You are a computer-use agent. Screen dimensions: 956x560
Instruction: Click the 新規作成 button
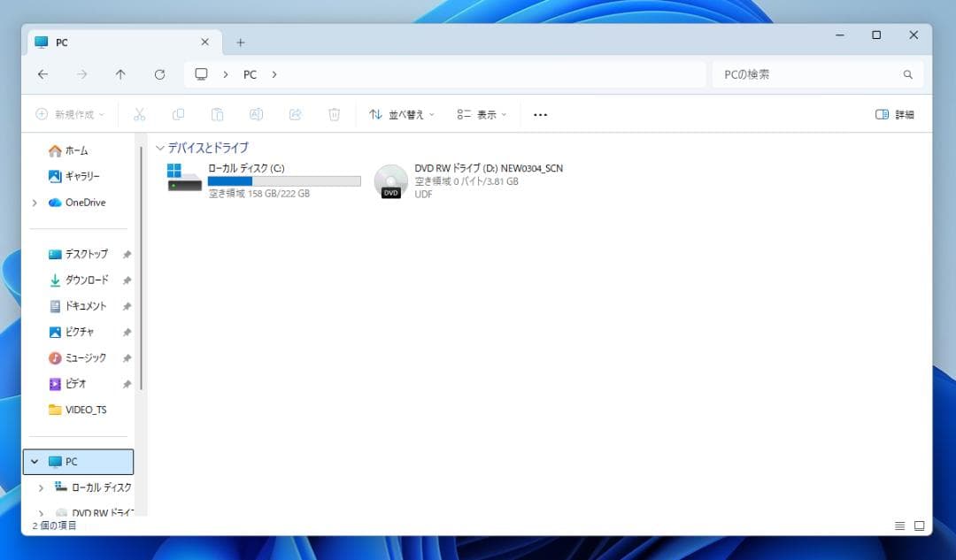click(69, 114)
